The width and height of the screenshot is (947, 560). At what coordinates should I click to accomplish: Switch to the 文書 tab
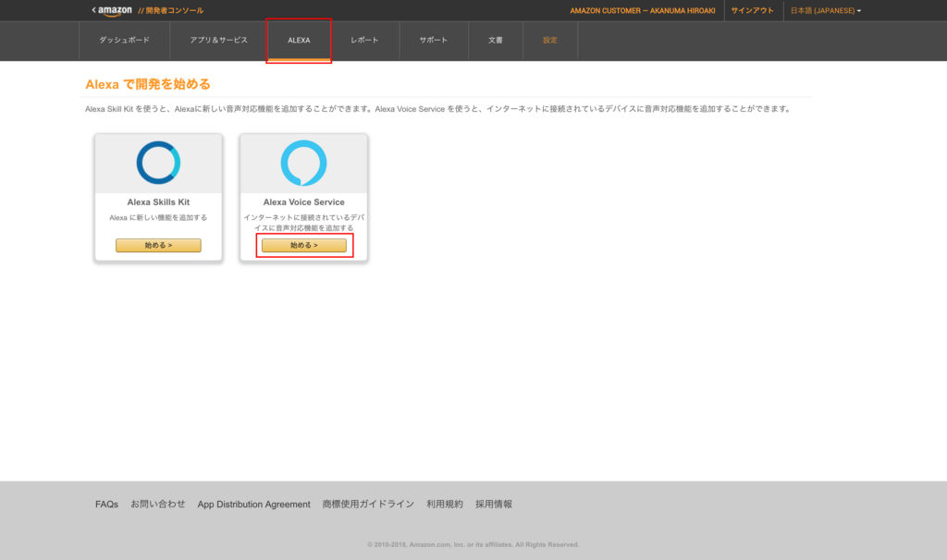[496, 41]
